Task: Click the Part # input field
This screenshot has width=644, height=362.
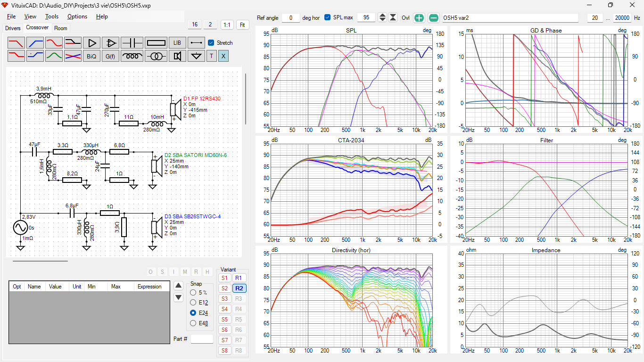Action: click(202, 339)
